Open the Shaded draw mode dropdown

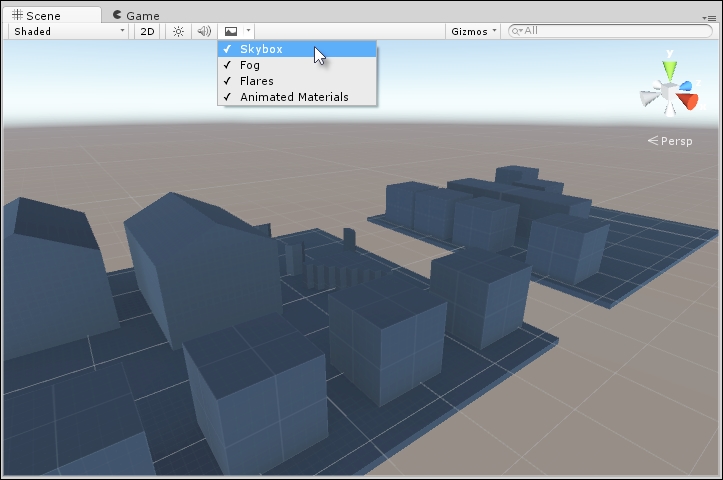point(69,31)
